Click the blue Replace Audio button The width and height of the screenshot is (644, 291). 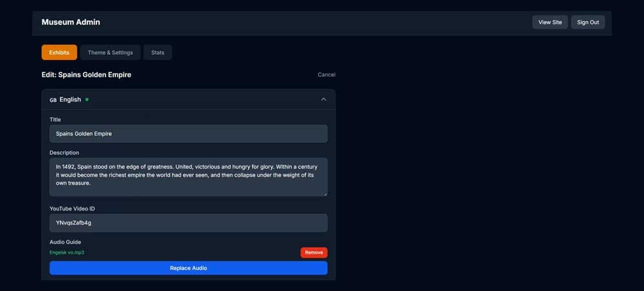coord(188,268)
